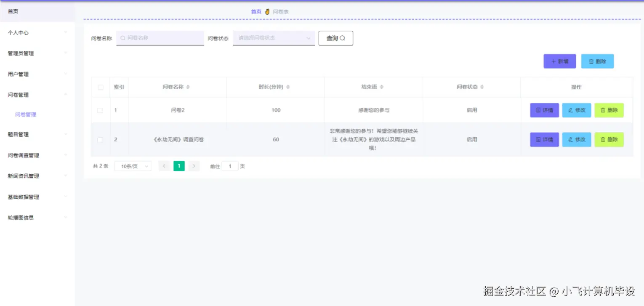This screenshot has width=644, height=306.
Task: Click the 前往 page number input box
Action: (x=230, y=166)
